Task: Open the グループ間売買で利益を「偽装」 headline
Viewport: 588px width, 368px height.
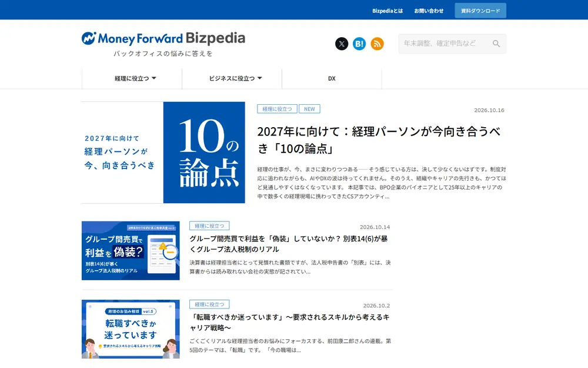Action: click(x=289, y=244)
